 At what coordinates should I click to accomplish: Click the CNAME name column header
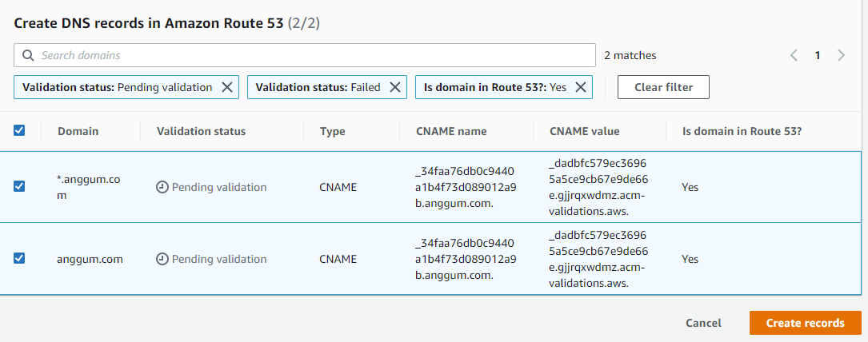point(451,132)
